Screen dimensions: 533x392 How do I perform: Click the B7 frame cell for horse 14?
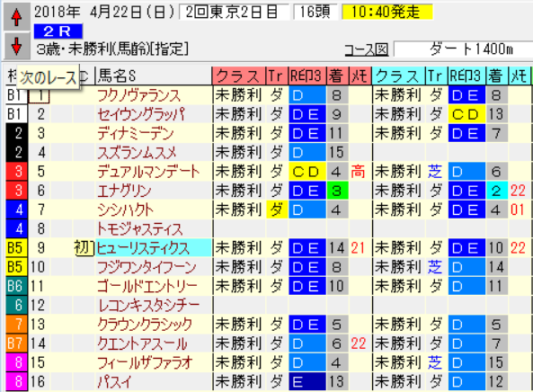16,343
